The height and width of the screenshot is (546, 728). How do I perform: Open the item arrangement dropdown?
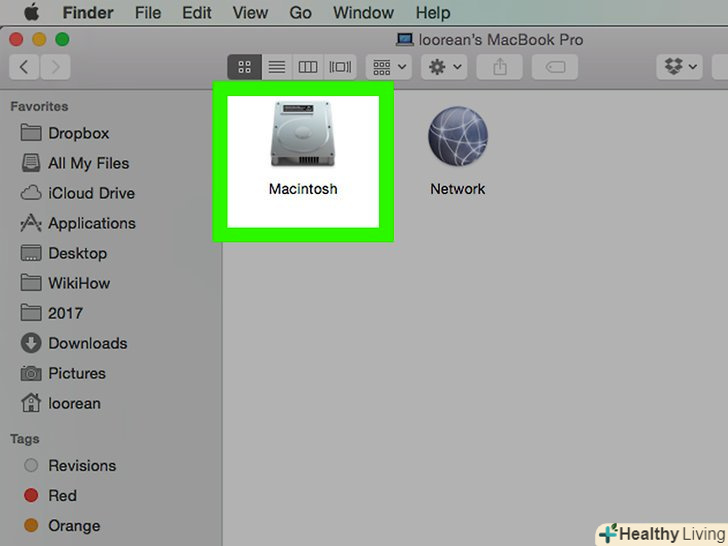(389, 67)
